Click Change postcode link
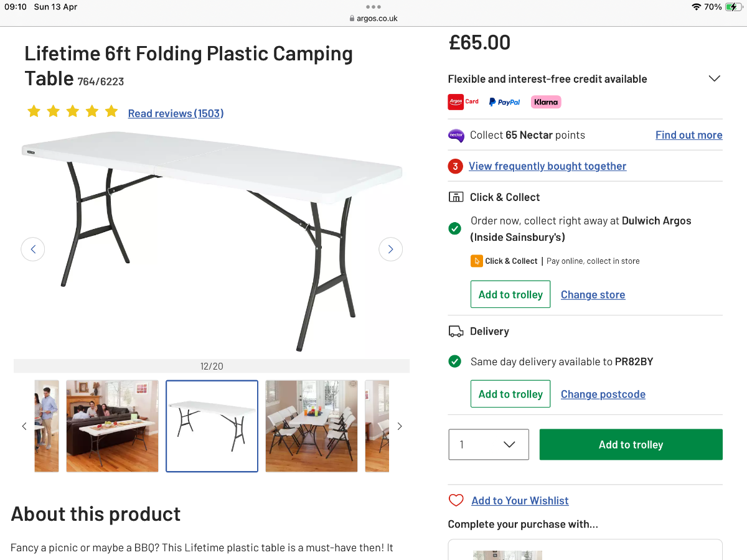The width and height of the screenshot is (747, 560). coord(603,394)
